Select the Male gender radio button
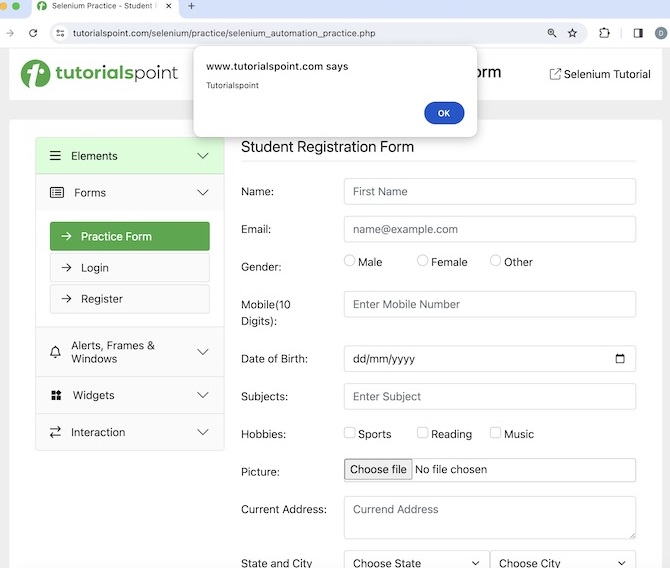Screen dimensions: 670x568 tap(350, 261)
